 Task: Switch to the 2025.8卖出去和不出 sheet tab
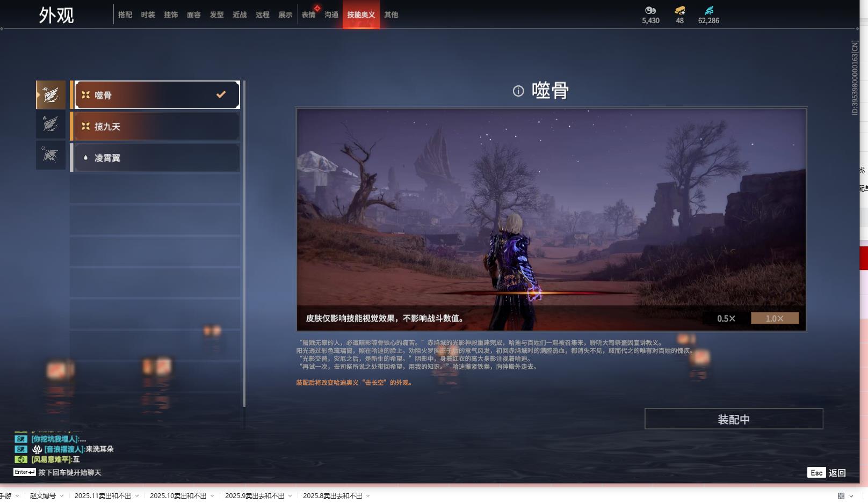332,496
